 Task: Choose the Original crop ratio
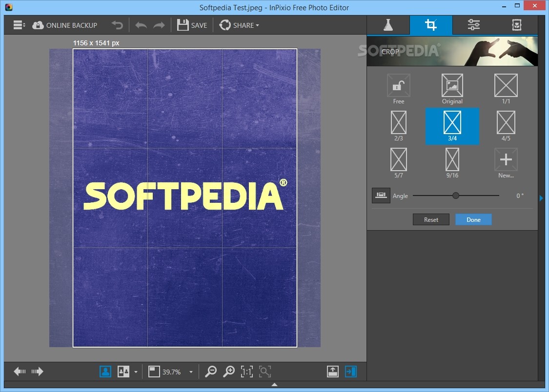[x=452, y=89]
